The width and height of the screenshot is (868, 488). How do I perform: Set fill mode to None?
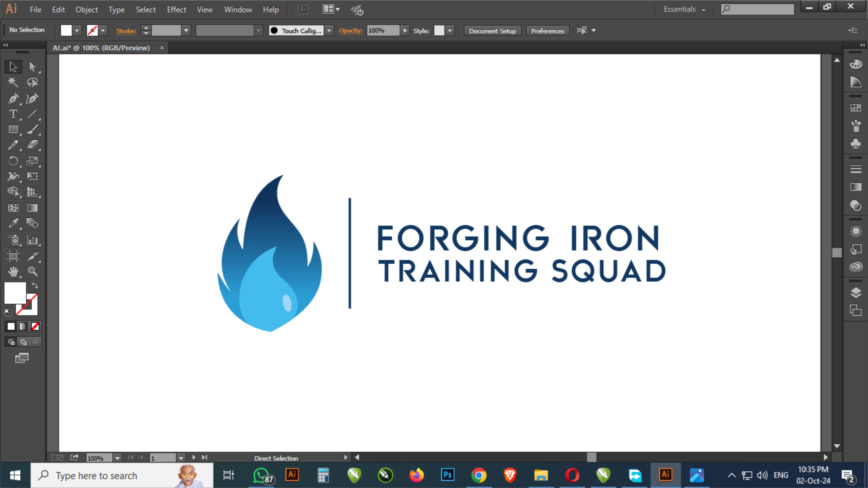(35, 326)
